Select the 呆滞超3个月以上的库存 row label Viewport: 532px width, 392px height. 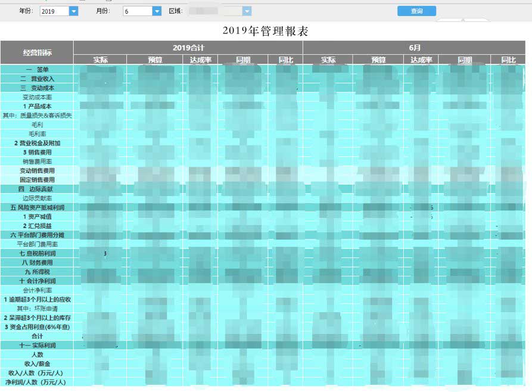coord(37,318)
